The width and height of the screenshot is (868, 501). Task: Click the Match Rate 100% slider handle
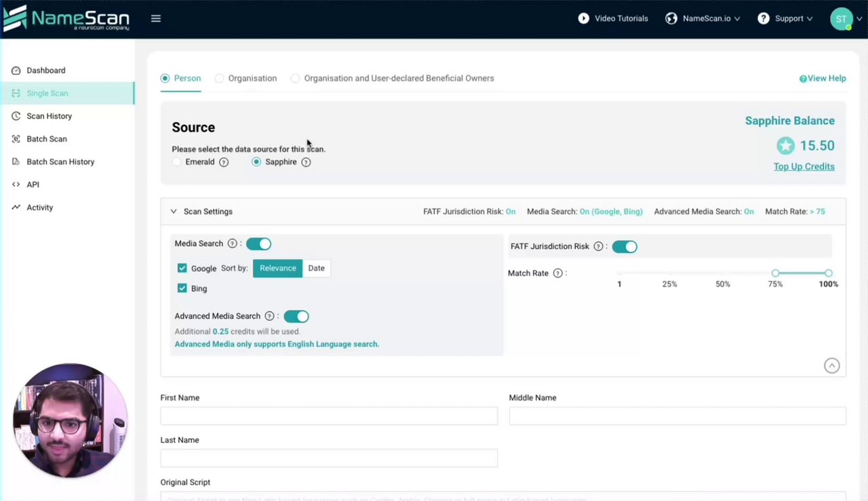point(829,273)
